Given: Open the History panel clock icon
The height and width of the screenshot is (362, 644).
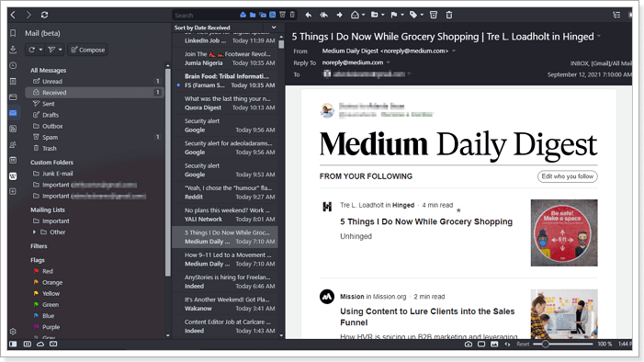Looking at the screenshot, I should click(13, 65).
